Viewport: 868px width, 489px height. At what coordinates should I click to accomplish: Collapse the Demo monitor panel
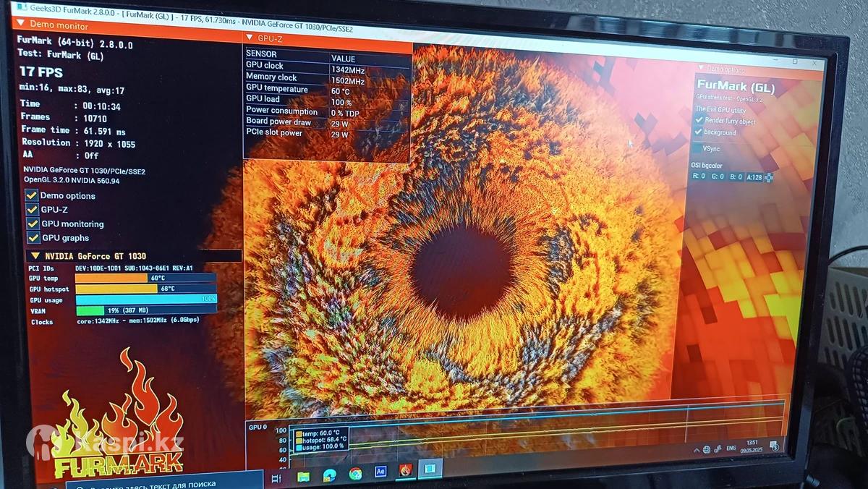coord(20,25)
